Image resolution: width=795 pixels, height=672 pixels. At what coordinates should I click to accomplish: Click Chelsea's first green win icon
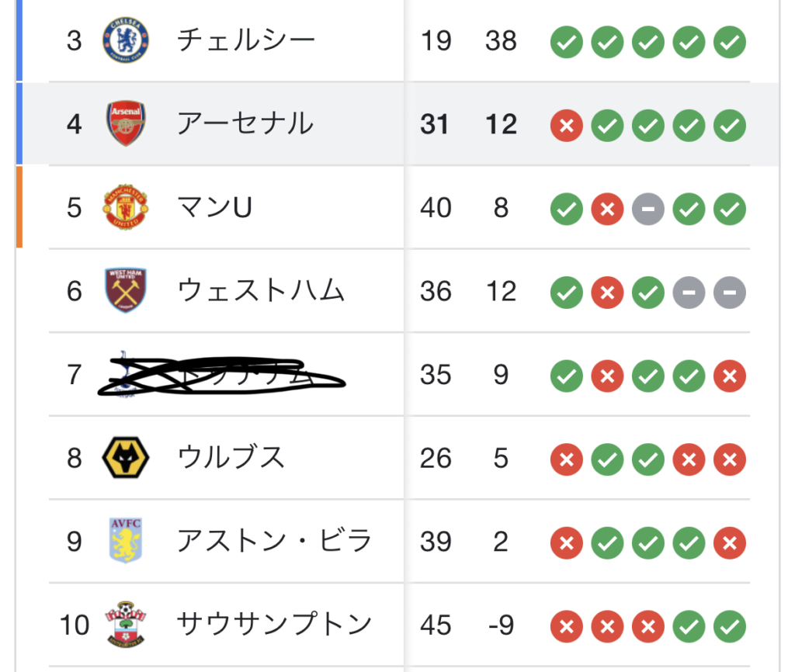click(566, 42)
